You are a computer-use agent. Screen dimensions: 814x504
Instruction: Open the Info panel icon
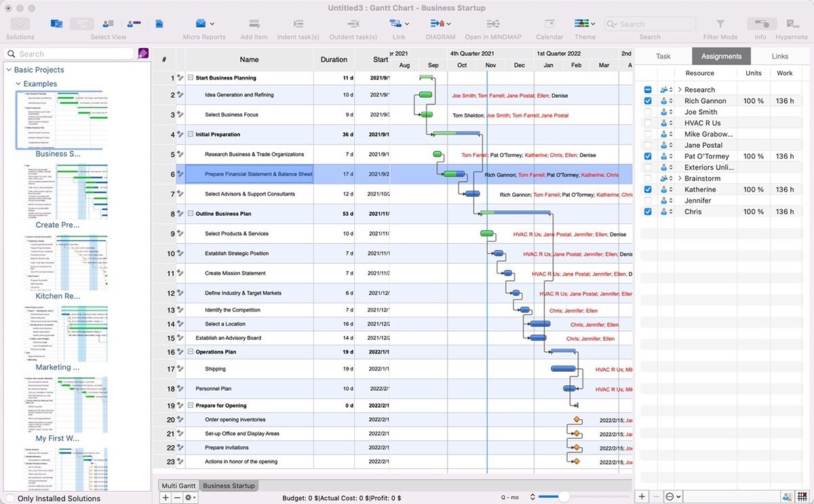pos(760,22)
